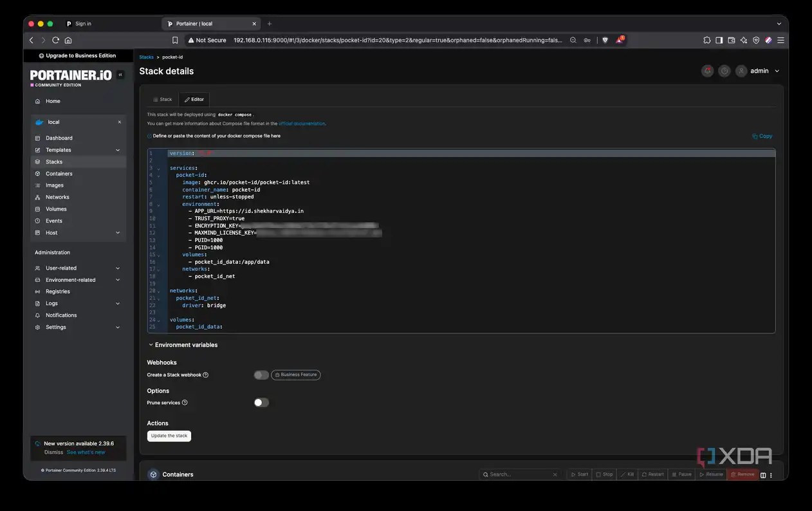Open the Dashboard sidebar item
Image resolution: width=812 pixels, height=511 pixels.
[x=59, y=138]
